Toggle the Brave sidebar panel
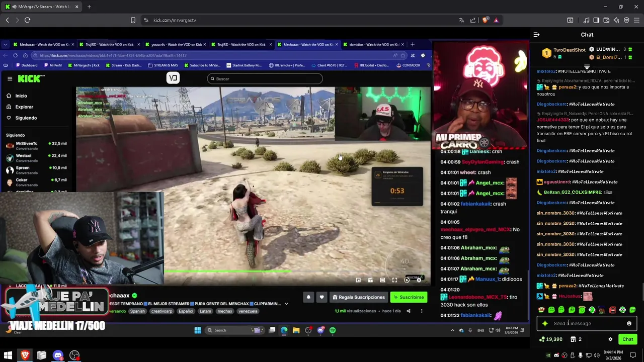 coord(596,20)
